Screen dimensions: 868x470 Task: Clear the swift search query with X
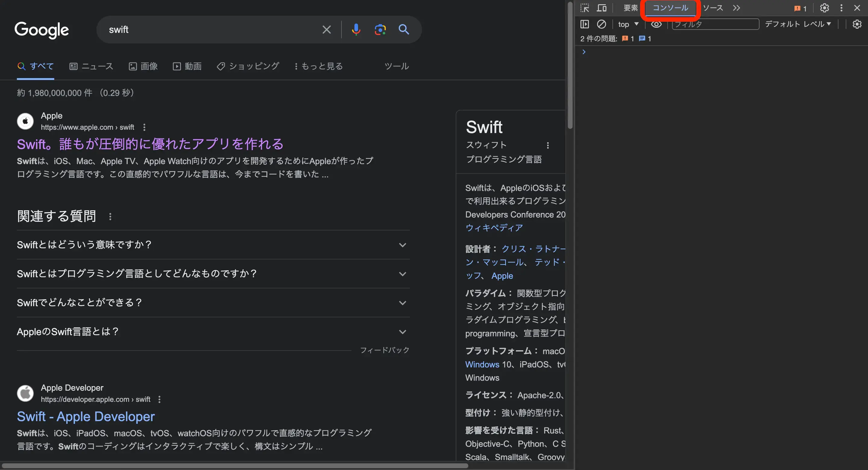(x=326, y=30)
